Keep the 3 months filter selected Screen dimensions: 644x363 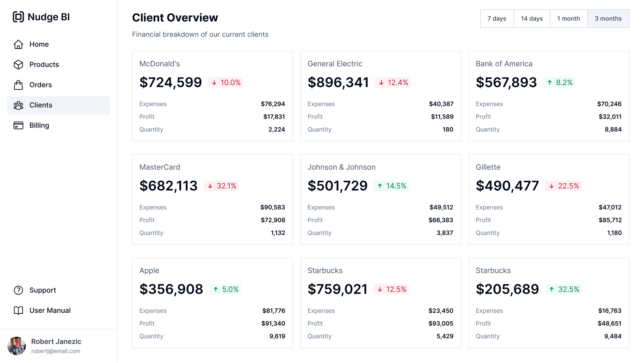click(x=608, y=18)
